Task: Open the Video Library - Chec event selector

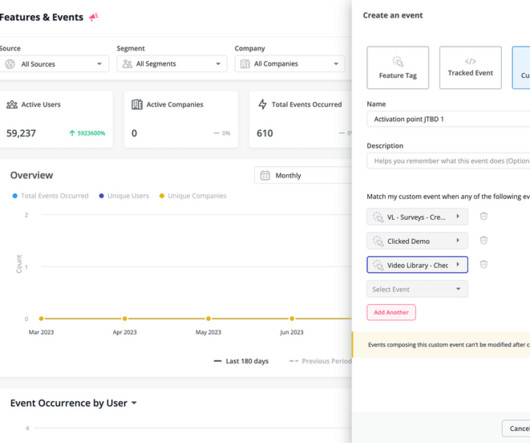Action: point(417,265)
